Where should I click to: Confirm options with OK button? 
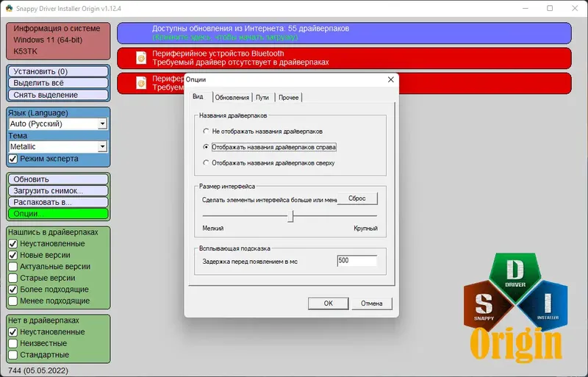coord(328,304)
